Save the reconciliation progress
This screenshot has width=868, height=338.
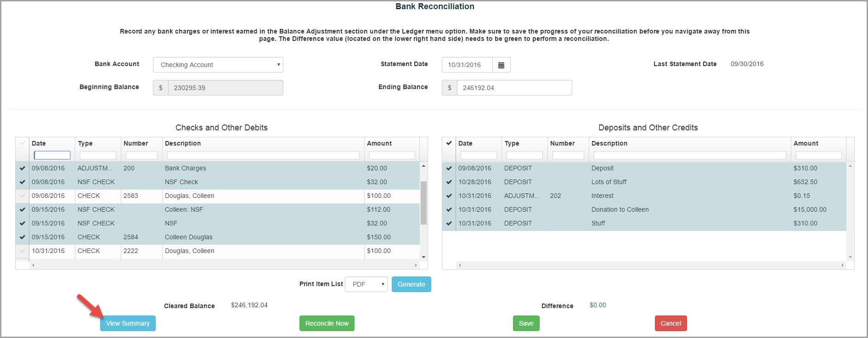pos(526,323)
